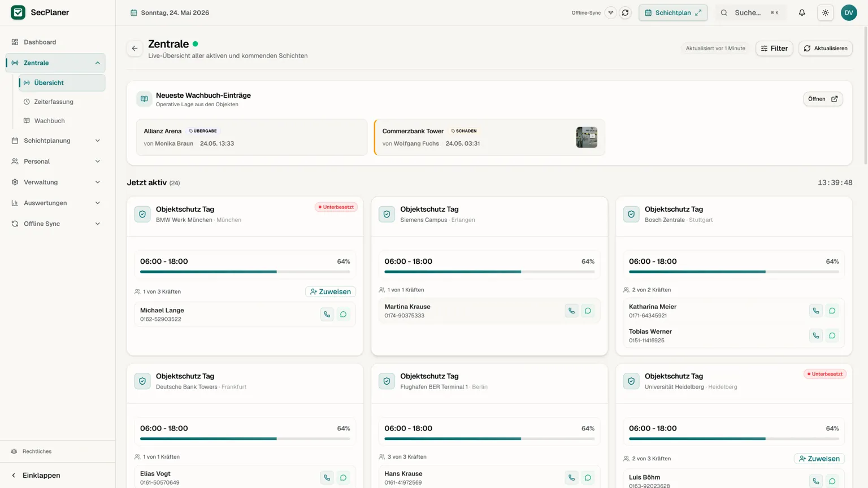Viewport: 868px width, 488px height.
Task: Message Michael Lange via chat icon
Action: click(344, 314)
